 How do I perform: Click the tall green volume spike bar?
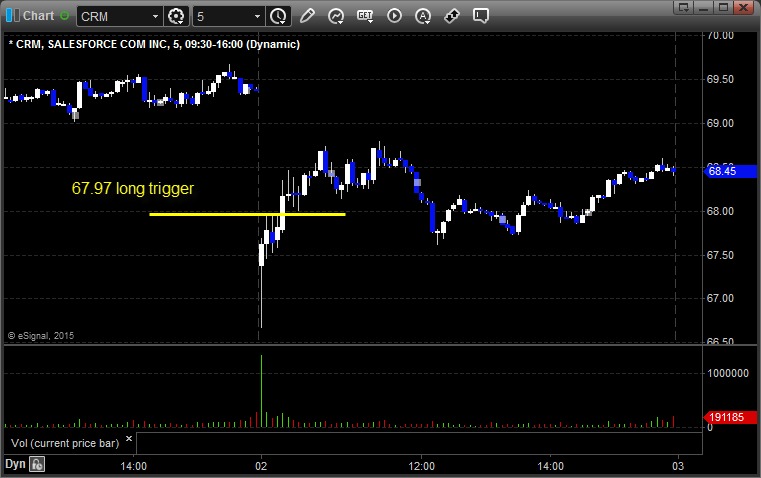pos(261,391)
